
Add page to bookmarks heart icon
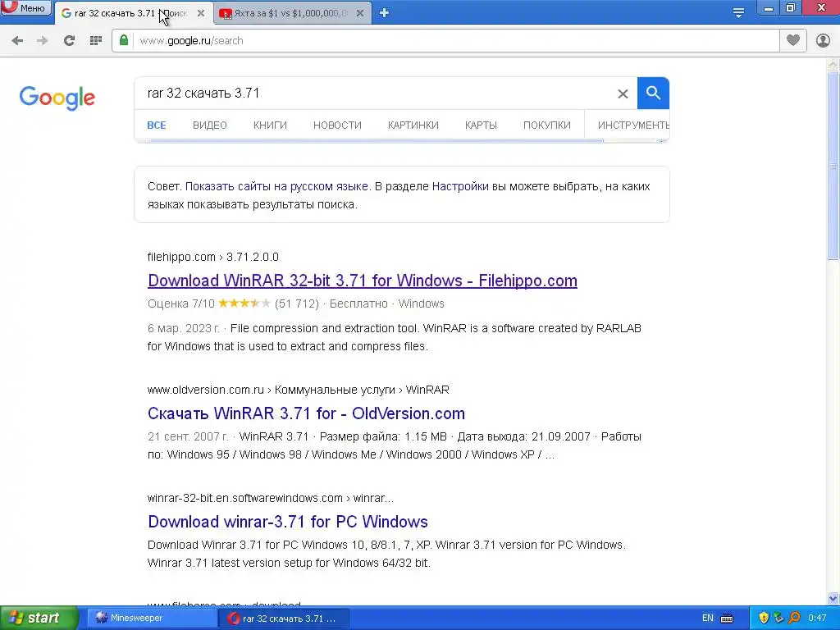click(x=793, y=40)
